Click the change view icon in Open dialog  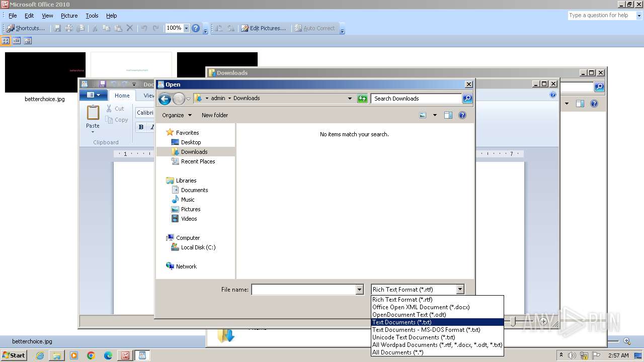coord(423,115)
